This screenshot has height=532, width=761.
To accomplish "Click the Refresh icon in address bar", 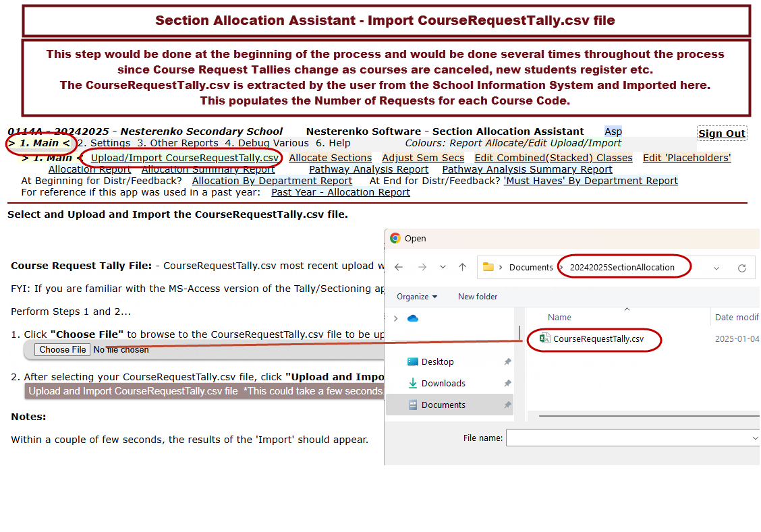I will click(741, 268).
